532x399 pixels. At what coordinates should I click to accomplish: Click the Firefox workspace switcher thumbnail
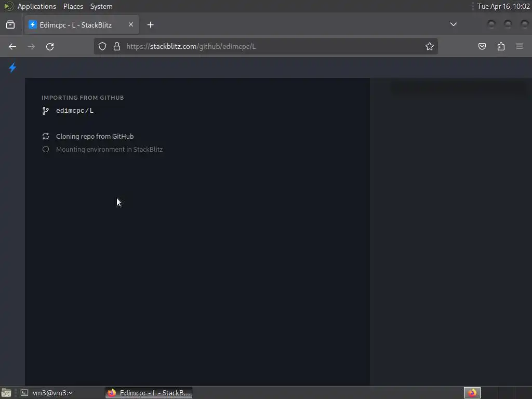click(x=472, y=393)
